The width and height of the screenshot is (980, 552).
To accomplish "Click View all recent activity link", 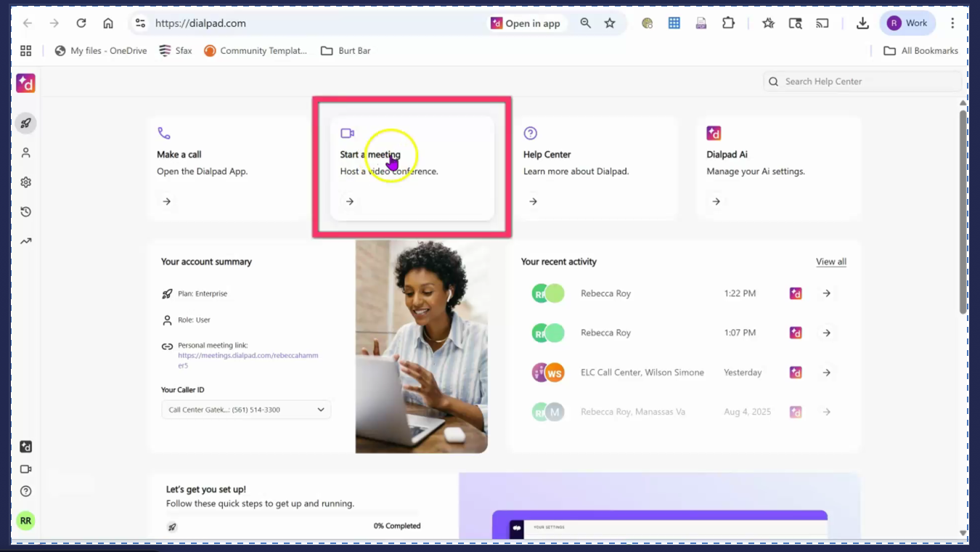I will 831,261.
